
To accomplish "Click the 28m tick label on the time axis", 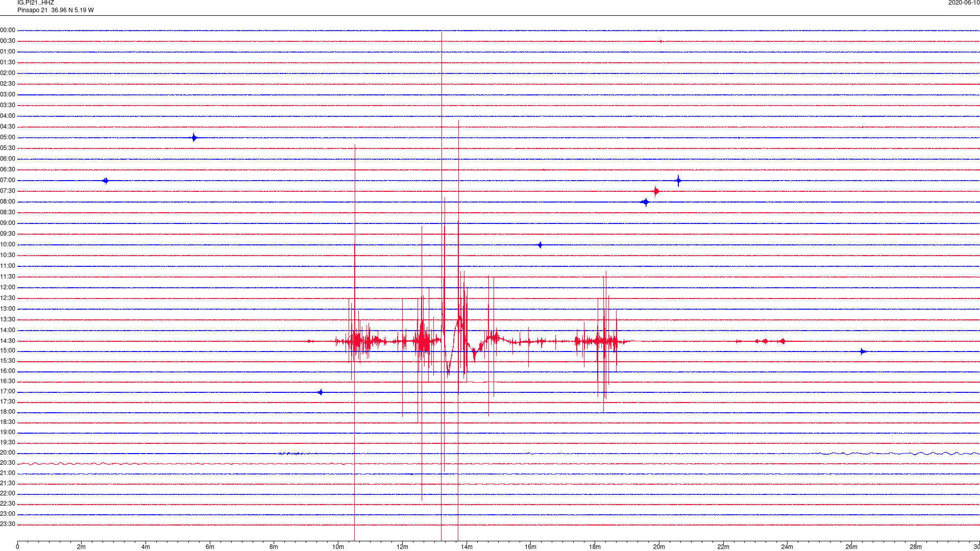I will pyautogui.click(x=916, y=547).
